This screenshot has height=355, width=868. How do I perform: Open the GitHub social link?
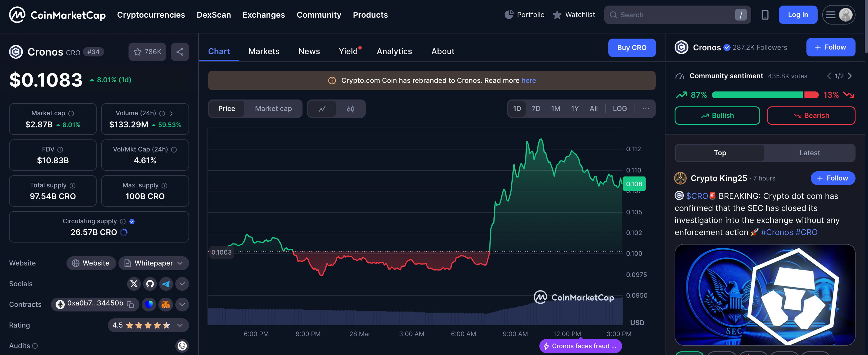(150, 284)
